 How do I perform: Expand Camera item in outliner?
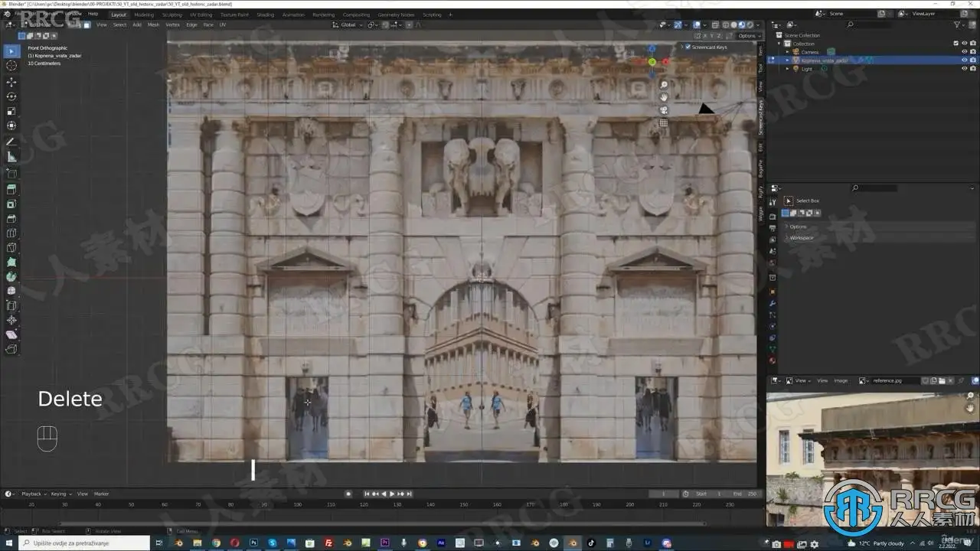pos(787,52)
